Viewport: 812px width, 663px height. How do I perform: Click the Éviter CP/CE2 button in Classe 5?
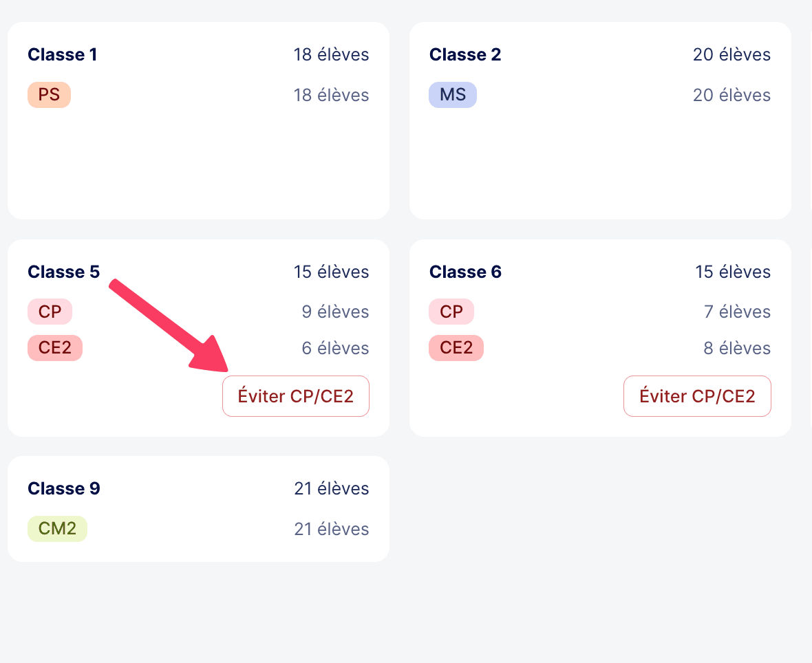(295, 396)
